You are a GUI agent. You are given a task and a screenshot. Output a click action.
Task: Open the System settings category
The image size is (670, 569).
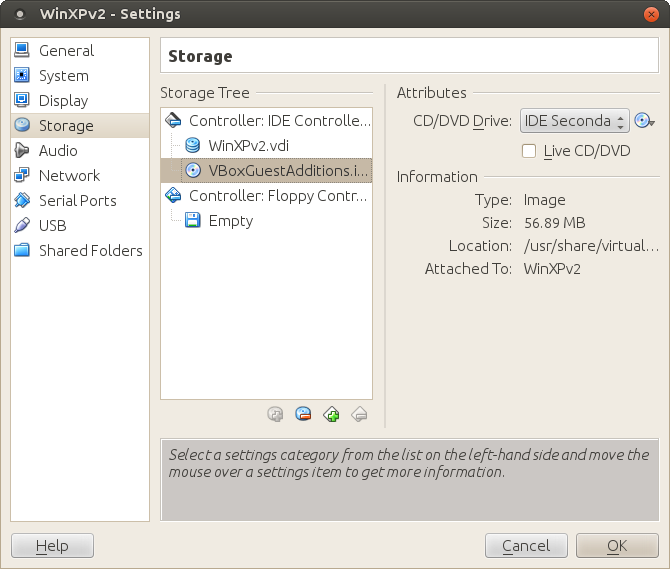pos(63,76)
